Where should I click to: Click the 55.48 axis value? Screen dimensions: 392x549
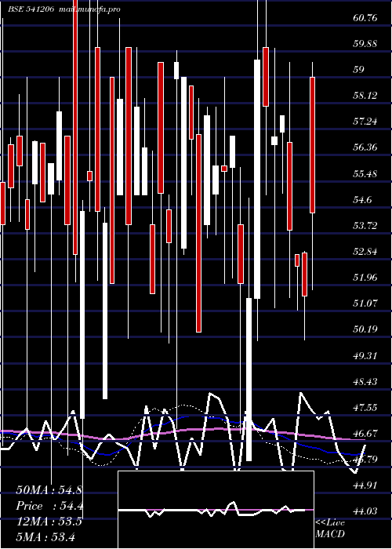(x=365, y=174)
